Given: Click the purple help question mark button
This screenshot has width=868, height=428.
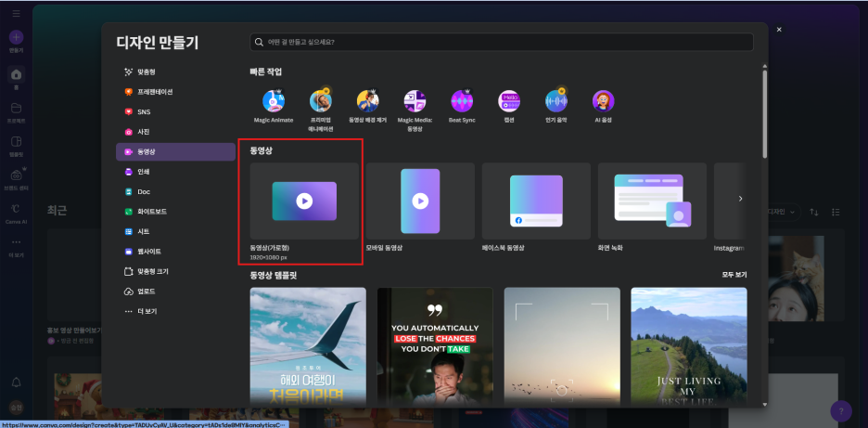Looking at the screenshot, I should (841, 410).
